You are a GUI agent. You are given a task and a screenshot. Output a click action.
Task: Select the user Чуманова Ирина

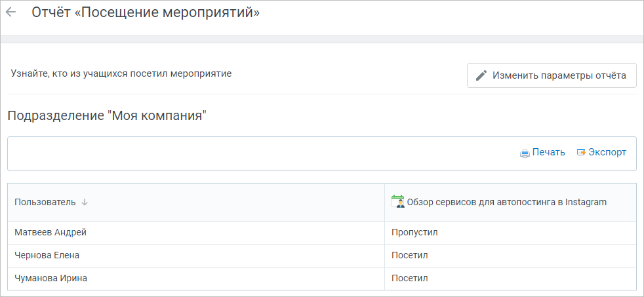coord(51,279)
